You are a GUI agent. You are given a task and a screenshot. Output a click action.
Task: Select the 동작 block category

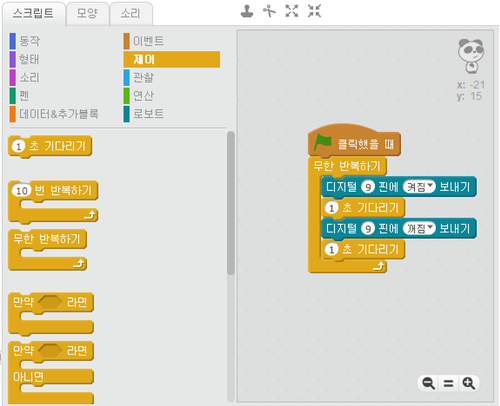pyautogui.click(x=25, y=41)
